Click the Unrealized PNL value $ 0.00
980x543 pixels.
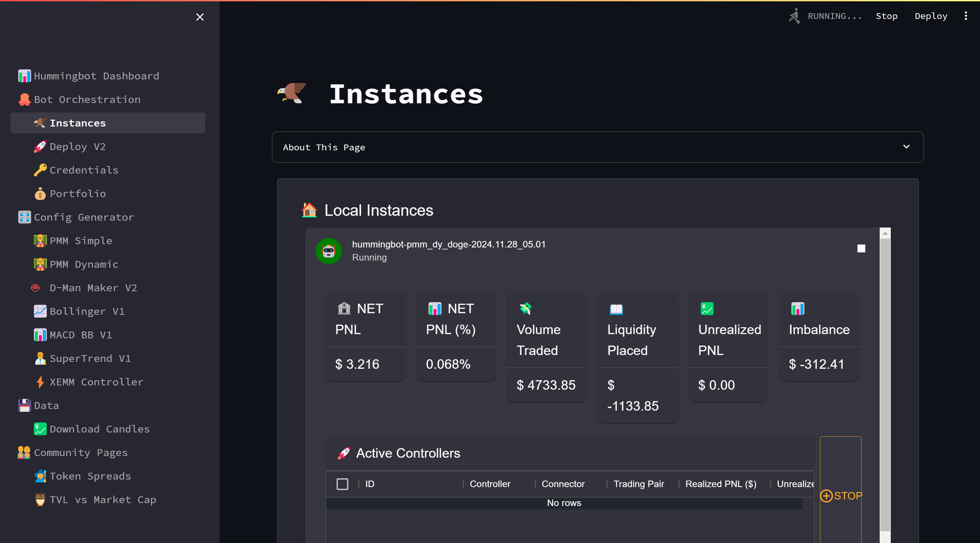pos(716,385)
